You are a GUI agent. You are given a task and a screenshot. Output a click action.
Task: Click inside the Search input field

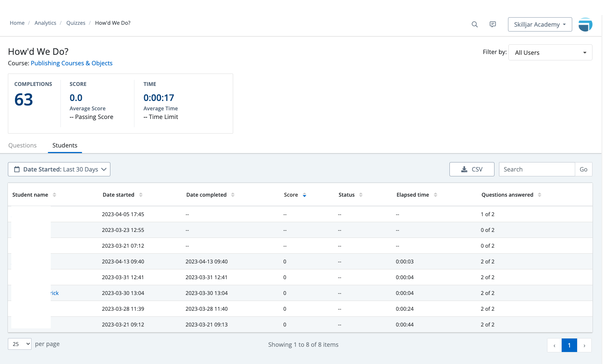click(x=537, y=169)
